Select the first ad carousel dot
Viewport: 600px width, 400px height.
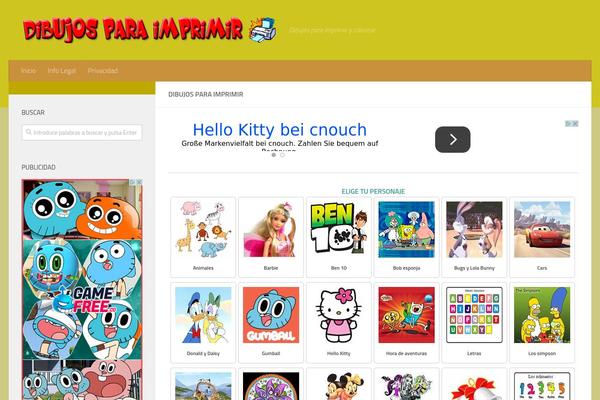(274, 155)
